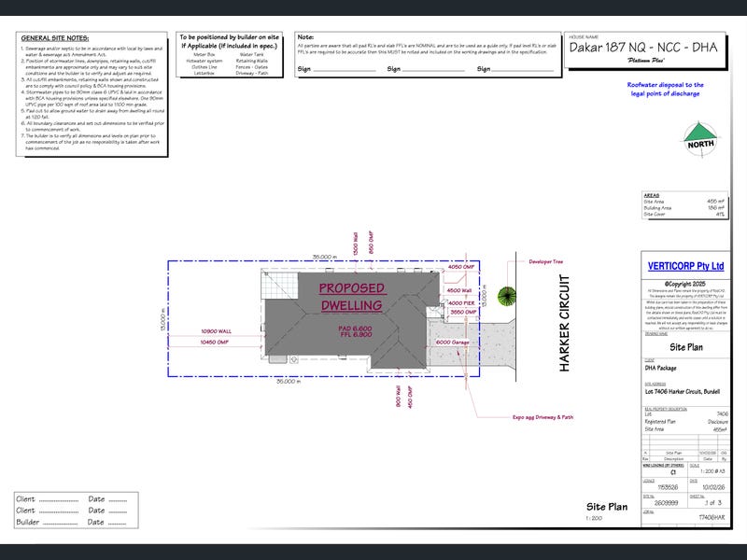Select the 'Lot 7406 Harker Circuit' address
Image resolution: width=747 pixels, height=560 pixels.
point(683,392)
